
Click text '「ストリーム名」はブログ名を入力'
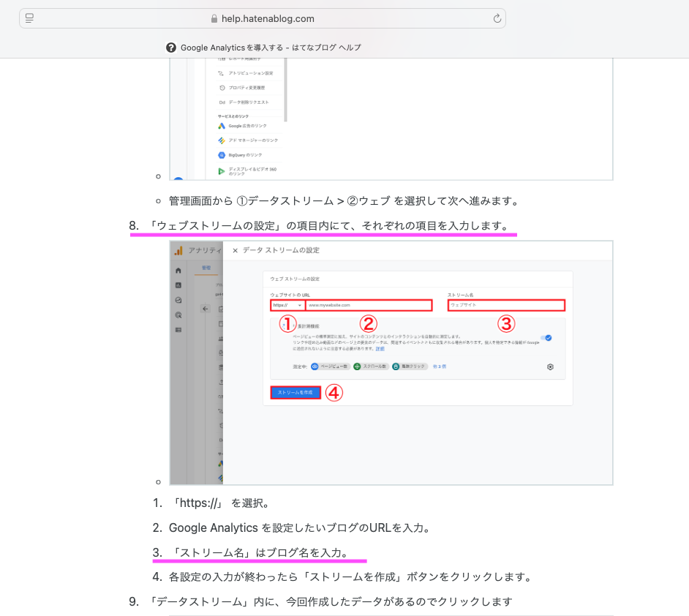pos(256,553)
